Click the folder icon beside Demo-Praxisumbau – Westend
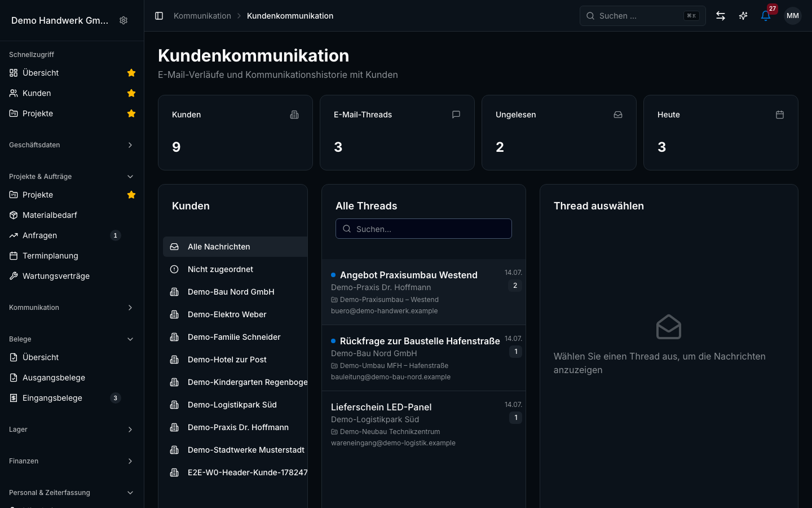The height and width of the screenshot is (508, 812). pyautogui.click(x=334, y=300)
